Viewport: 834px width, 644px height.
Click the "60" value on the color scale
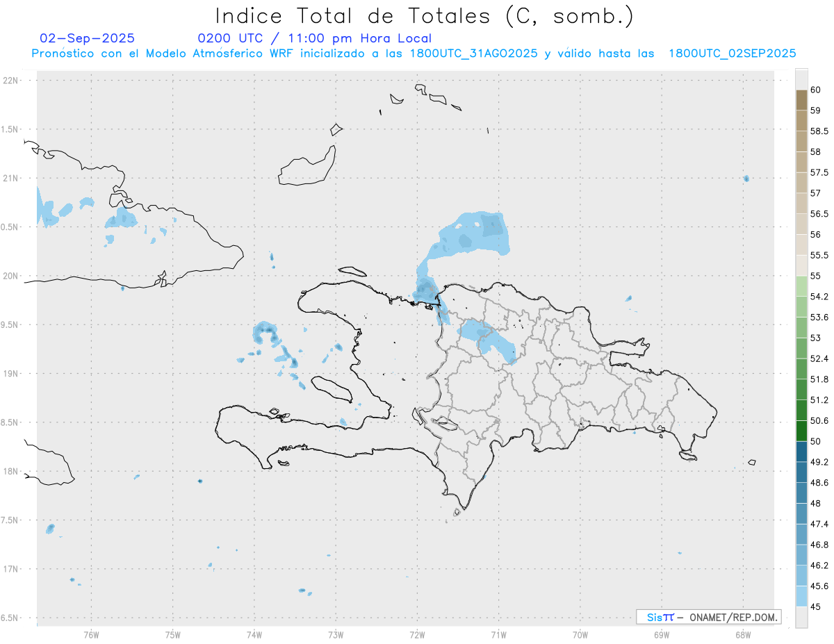point(816,90)
